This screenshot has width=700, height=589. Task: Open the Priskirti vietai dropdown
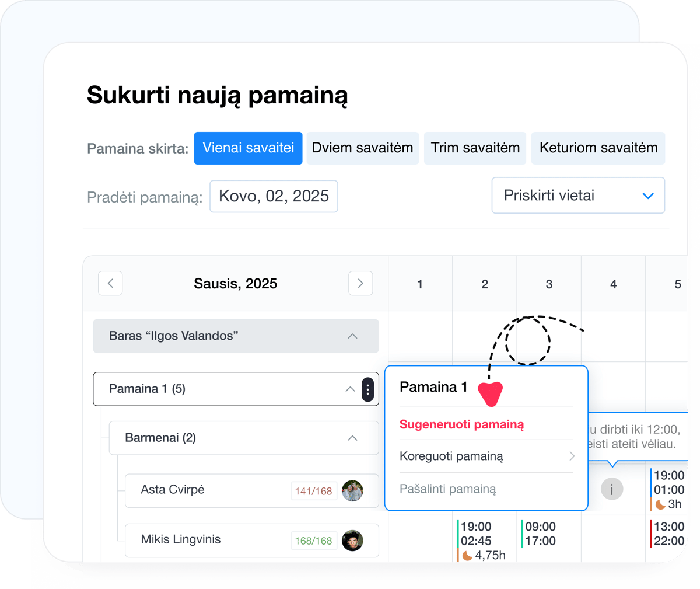pyautogui.click(x=577, y=196)
